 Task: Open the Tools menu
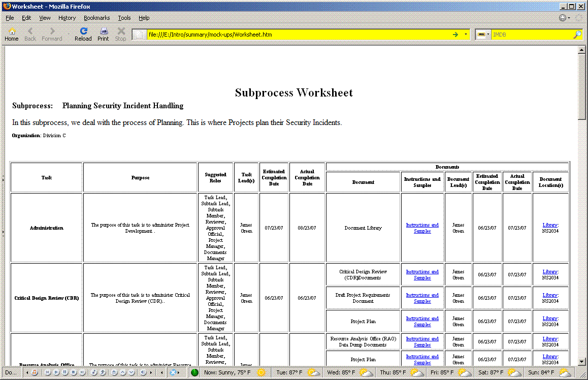[x=124, y=18]
